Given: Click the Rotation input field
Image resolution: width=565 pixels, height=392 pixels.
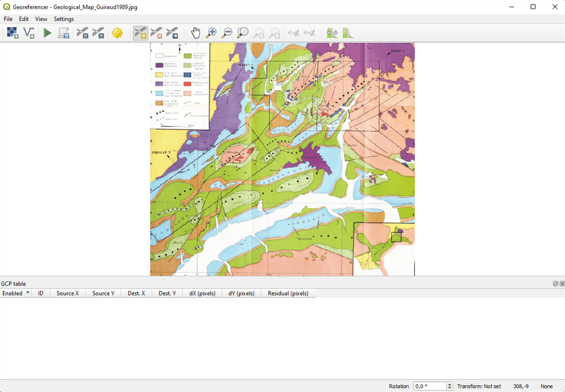Looking at the screenshot, I should 429,386.
